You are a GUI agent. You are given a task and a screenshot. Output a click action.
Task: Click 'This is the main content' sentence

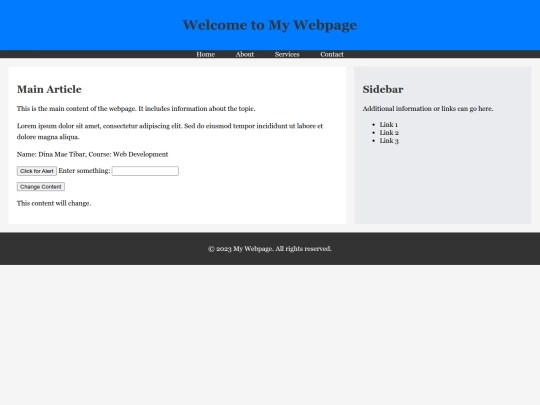[136, 108]
